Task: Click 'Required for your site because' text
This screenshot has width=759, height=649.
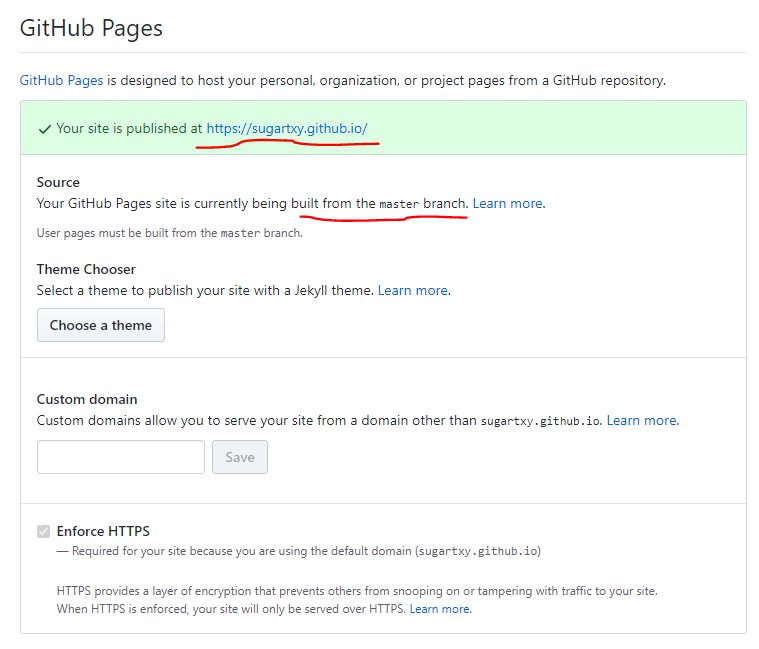Action: [x=299, y=551]
